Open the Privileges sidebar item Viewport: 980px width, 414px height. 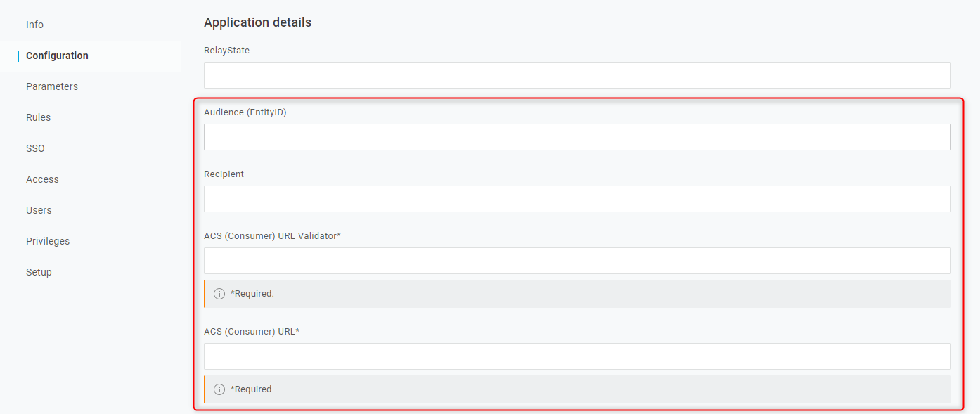click(x=48, y=241)
